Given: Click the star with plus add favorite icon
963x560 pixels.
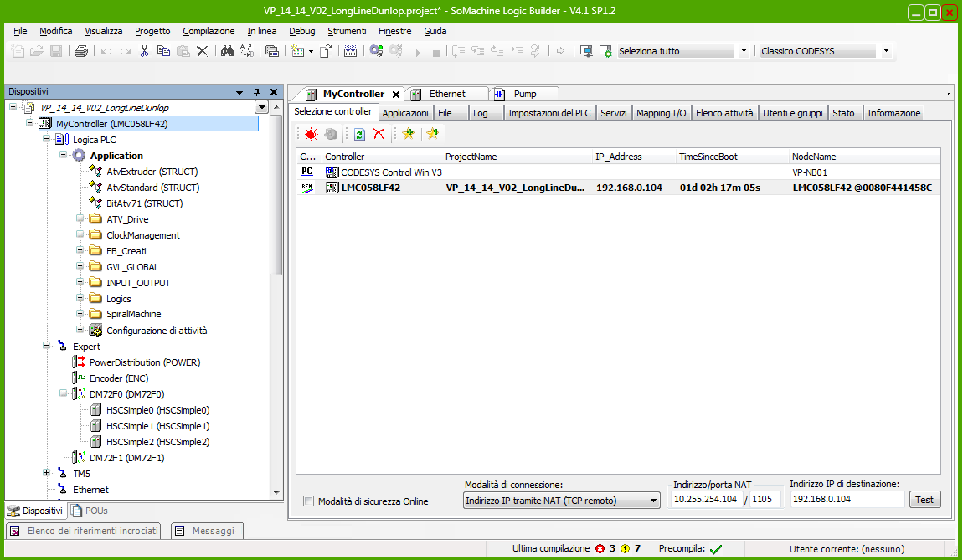Looking at the screenshot, I should 409,134.
